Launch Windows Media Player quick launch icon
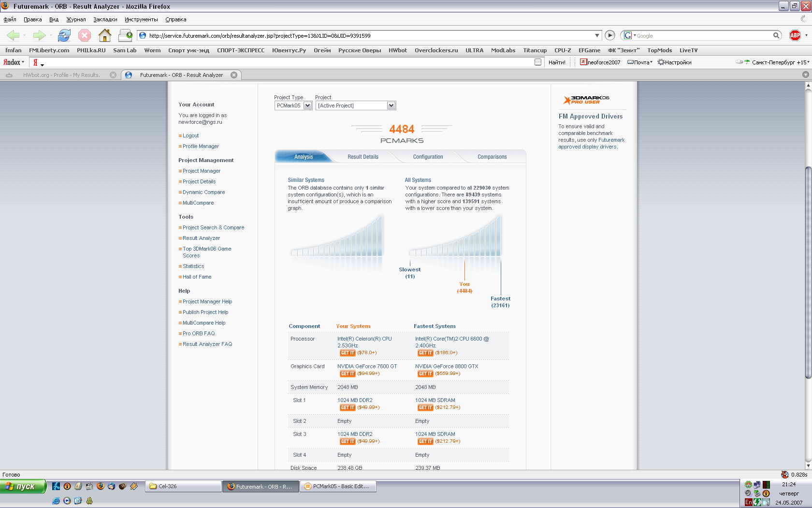Screen dimensions: 812x508 click(x=67, y=501)
